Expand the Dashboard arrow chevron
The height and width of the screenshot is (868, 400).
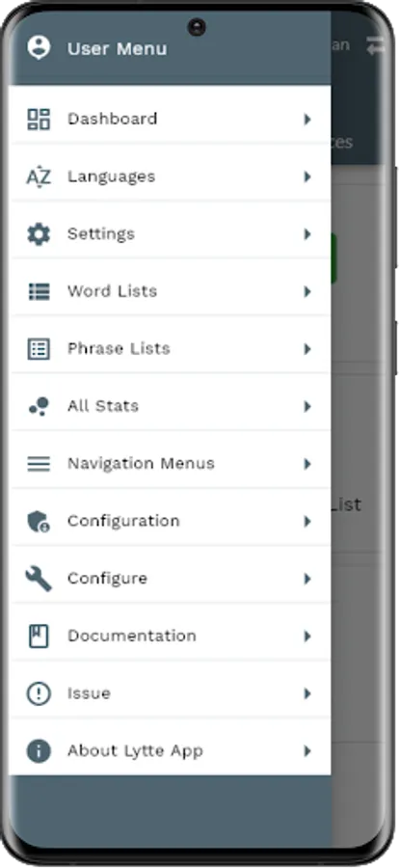307,119
